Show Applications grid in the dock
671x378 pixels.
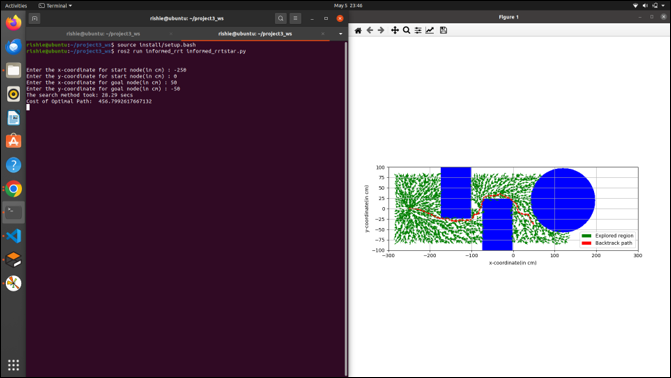click(x=14, y=365)
